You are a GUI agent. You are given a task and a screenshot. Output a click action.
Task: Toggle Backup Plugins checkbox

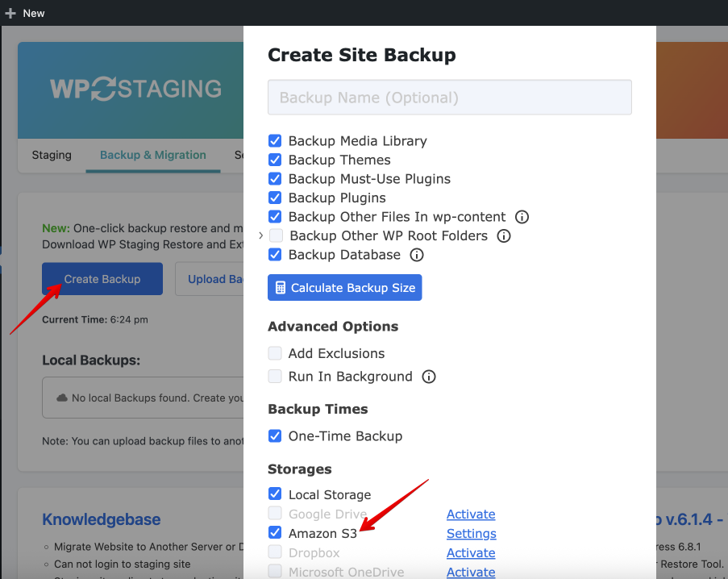coord(275,198)
